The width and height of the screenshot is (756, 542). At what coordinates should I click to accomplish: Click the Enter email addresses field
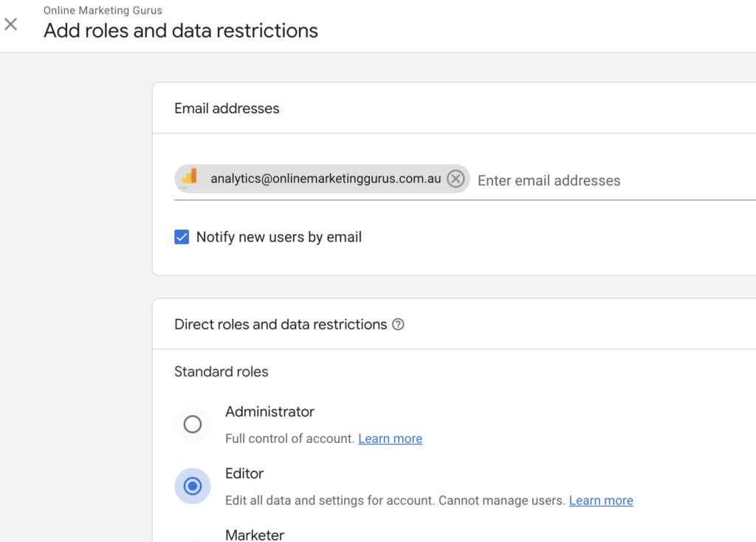click(x=549, y=180)
